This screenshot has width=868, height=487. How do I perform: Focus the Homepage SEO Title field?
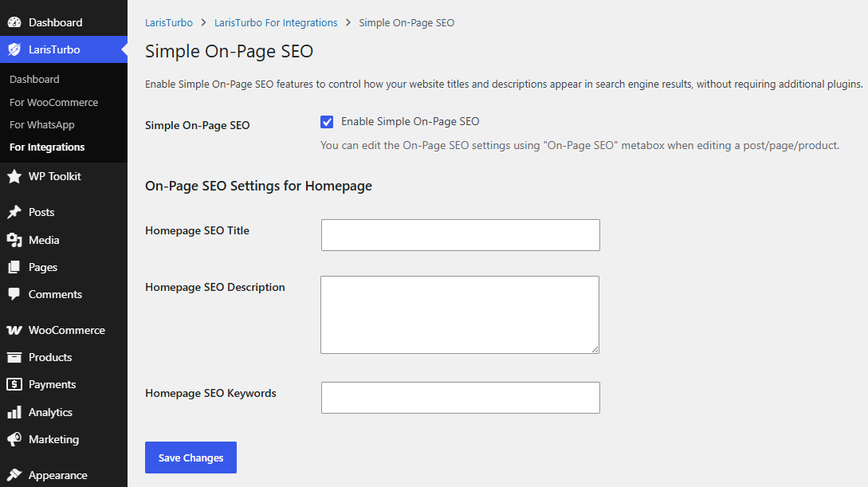[x=461, y=235]
